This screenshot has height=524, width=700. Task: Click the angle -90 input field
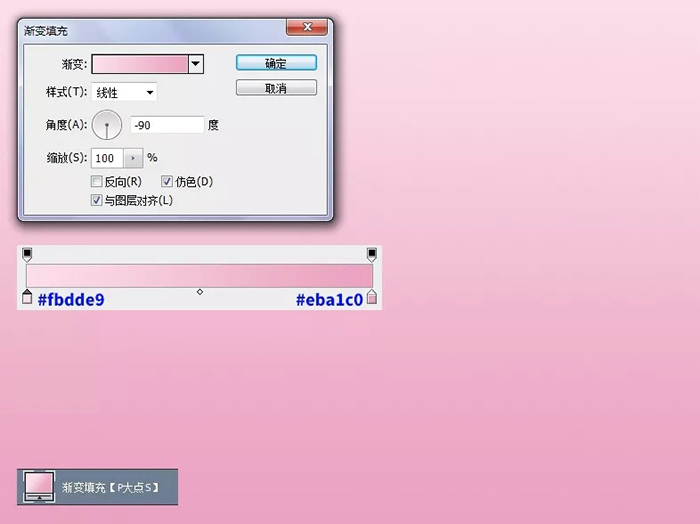[x=167, y=125]
